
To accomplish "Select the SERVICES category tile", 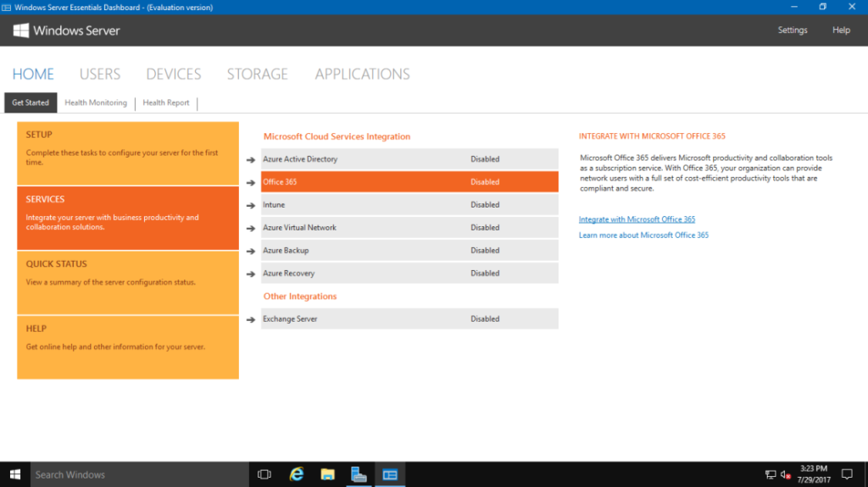I will click(x=128, y=218).
